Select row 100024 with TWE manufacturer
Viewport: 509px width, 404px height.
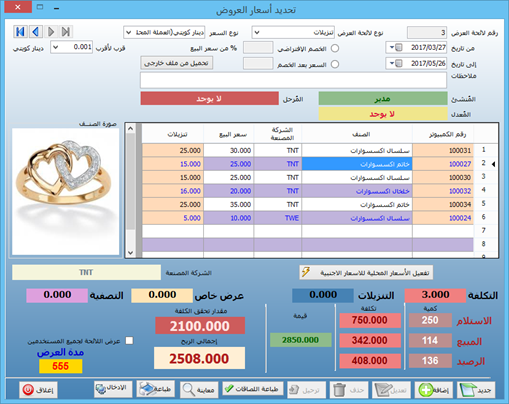coord(308,218)
